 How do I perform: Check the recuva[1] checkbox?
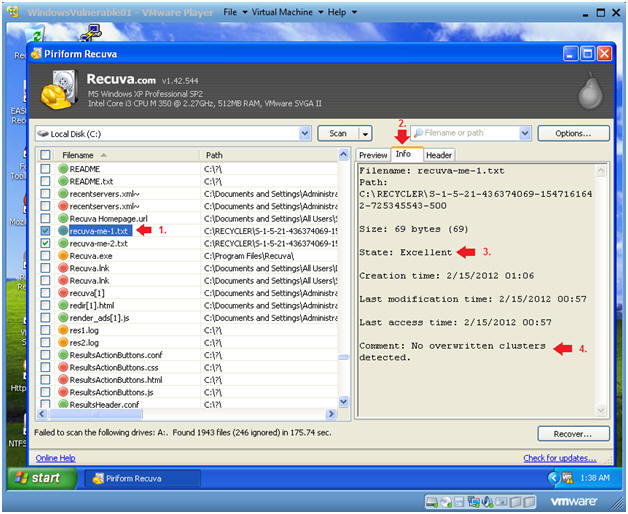point(45,293)
